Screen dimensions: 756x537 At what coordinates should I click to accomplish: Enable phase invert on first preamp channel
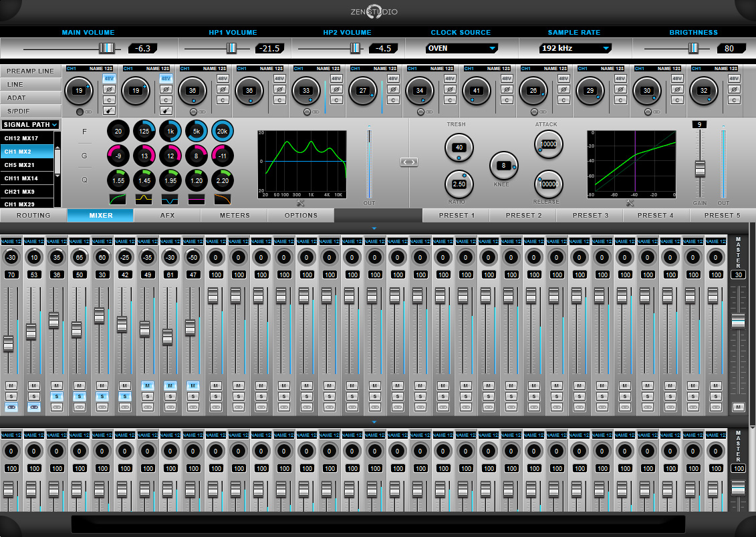(x=109, y=89)
